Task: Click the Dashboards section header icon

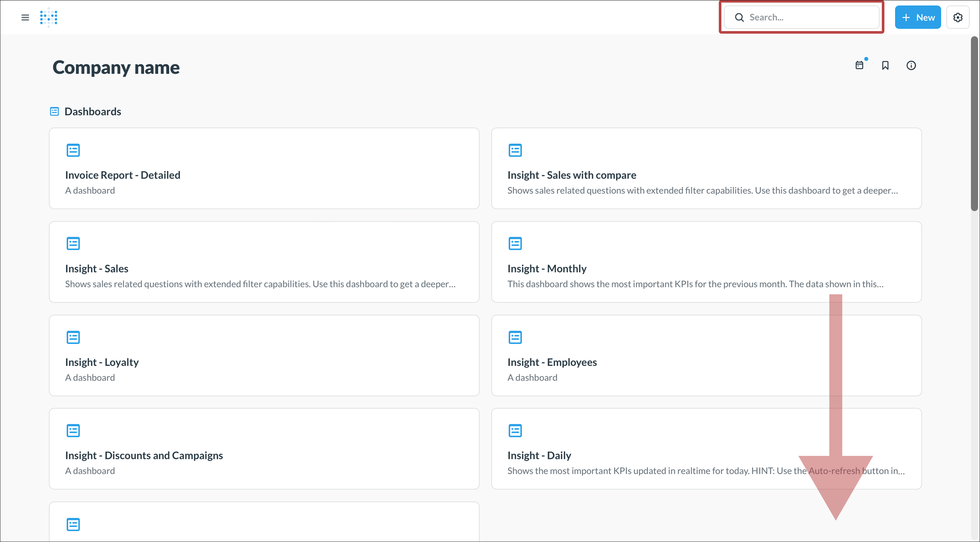Action: pos(54,111)
